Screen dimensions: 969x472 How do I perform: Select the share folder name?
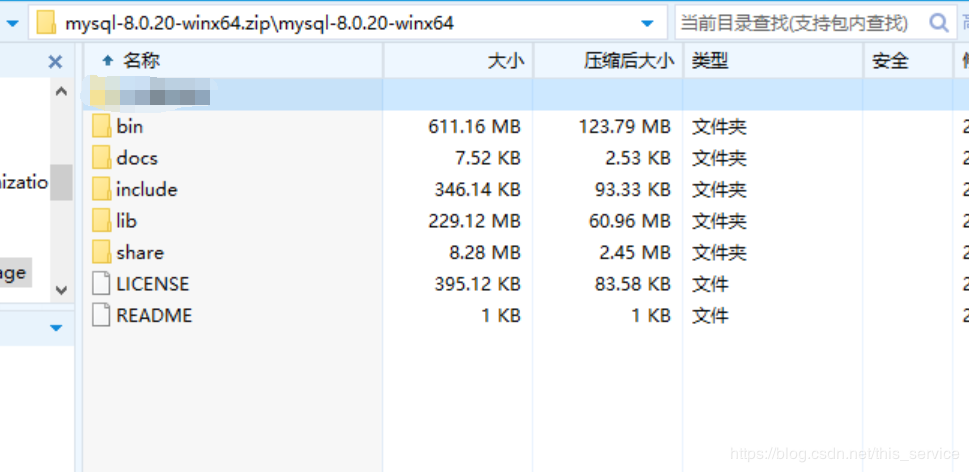[x=140, y=253]
